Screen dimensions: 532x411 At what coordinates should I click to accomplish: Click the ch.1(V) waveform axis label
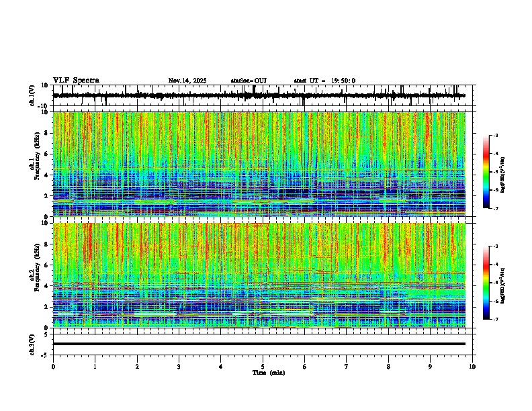(x=32, y=95)
